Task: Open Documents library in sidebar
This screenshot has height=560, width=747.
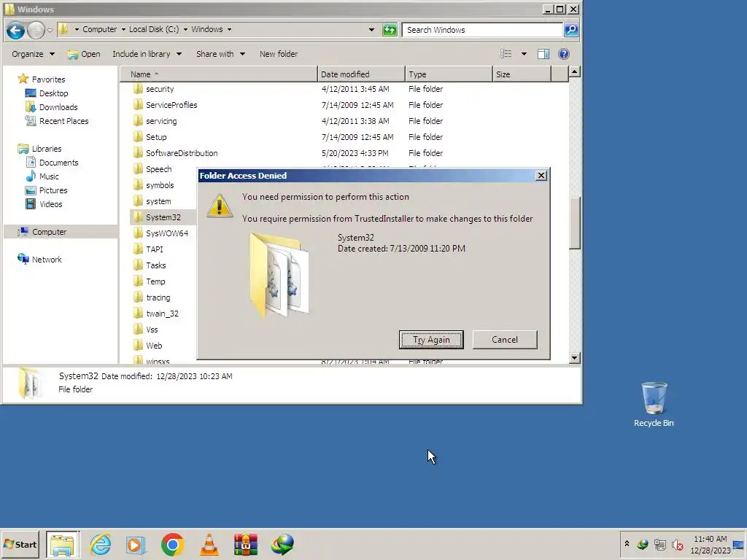Action: [58, 163]
